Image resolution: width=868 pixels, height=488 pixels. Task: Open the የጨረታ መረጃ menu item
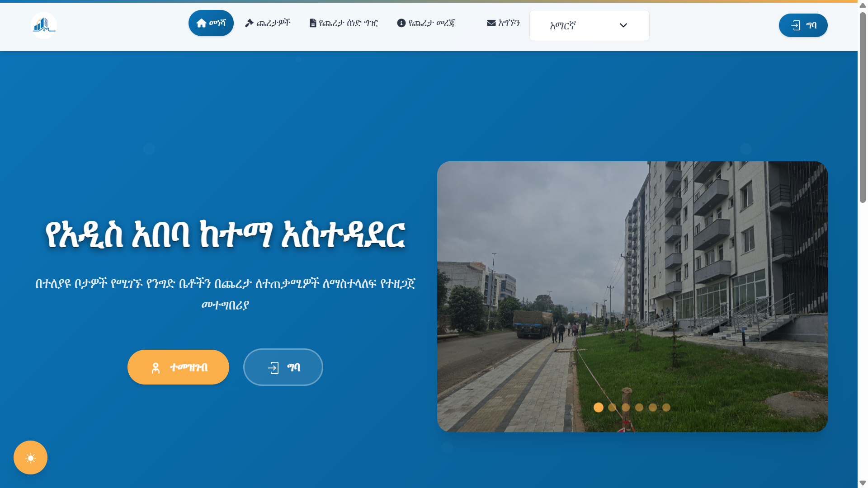[x=431, y=23]
